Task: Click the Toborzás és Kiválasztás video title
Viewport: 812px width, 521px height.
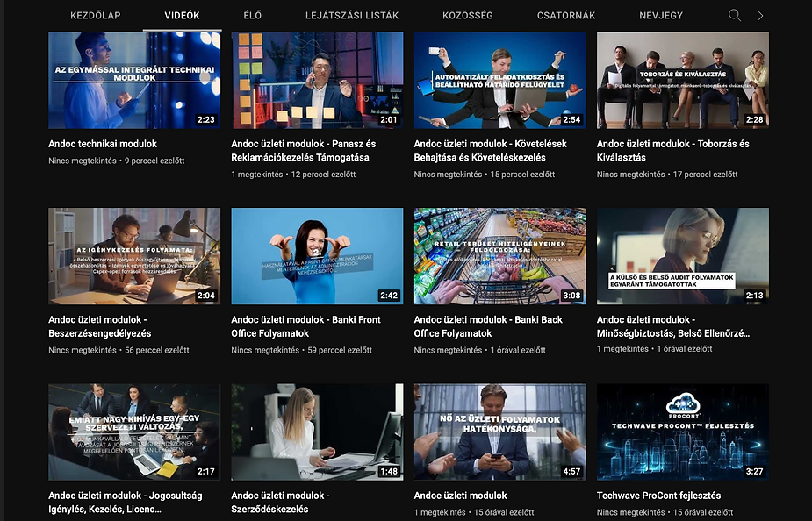Action: (x=672, y=150)
